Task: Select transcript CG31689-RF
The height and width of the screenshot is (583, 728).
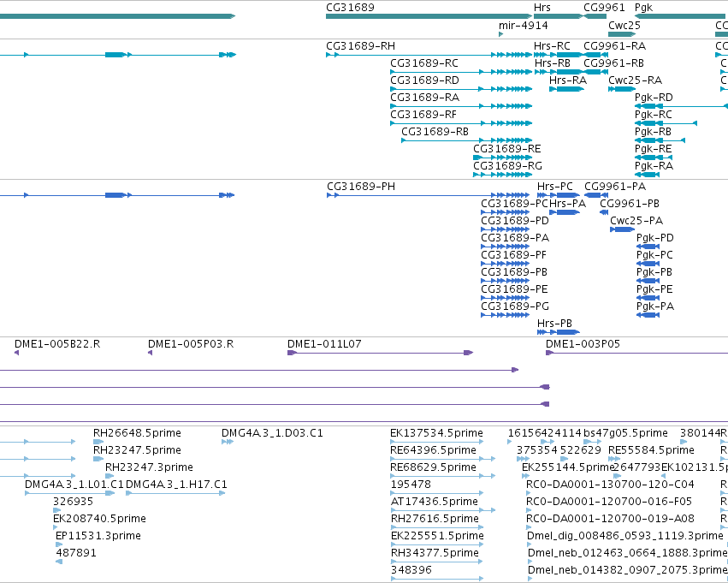Action: pyautogui.click(x=461, y=123)
